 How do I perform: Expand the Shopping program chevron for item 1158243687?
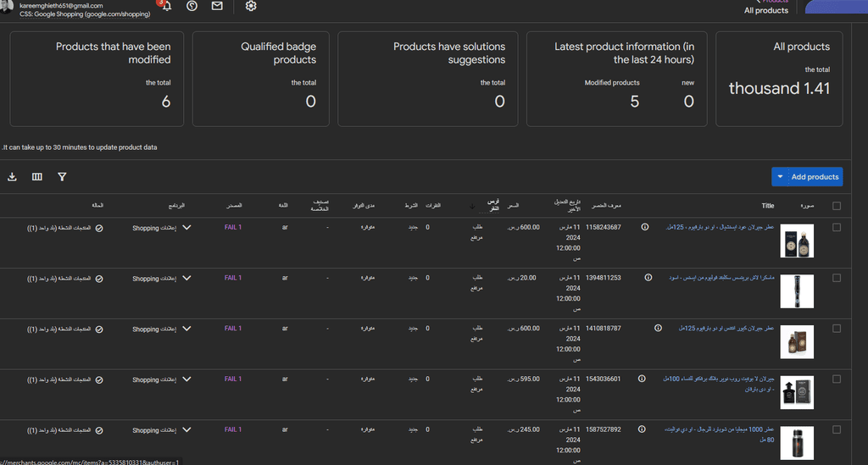[186, 227]
